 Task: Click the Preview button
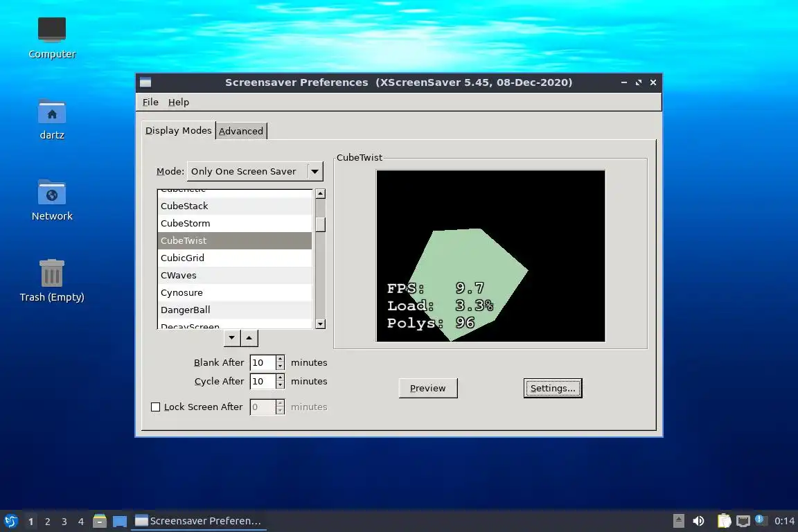point(428,388)
